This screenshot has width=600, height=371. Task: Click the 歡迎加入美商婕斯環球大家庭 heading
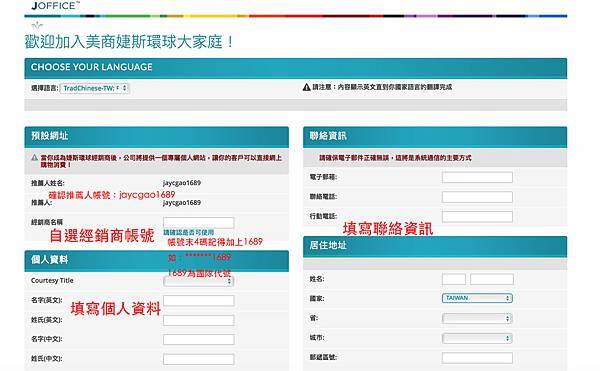(x=129, y=42)
